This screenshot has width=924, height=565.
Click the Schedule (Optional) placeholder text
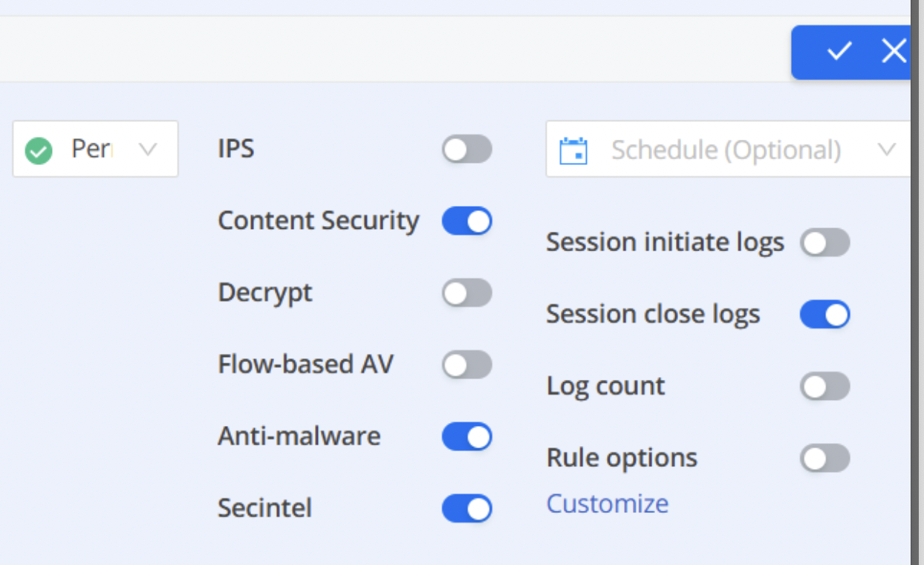click(x=726, y=151)
